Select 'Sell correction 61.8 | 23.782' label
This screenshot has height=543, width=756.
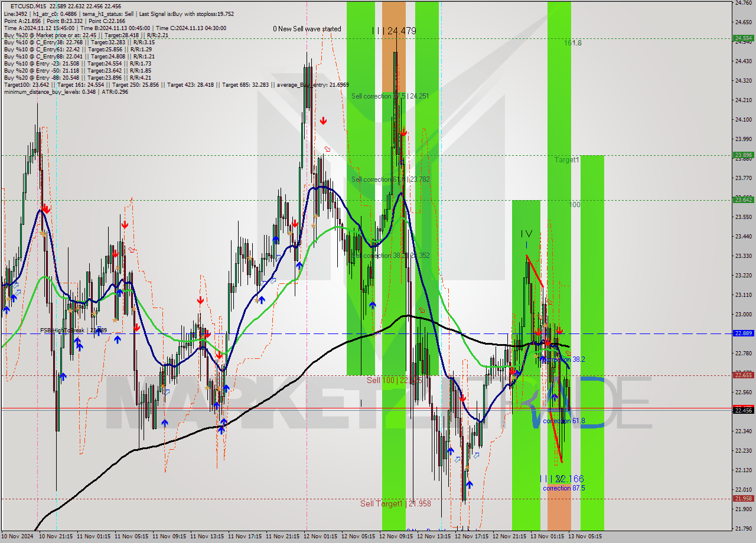[x=390, y=179]
